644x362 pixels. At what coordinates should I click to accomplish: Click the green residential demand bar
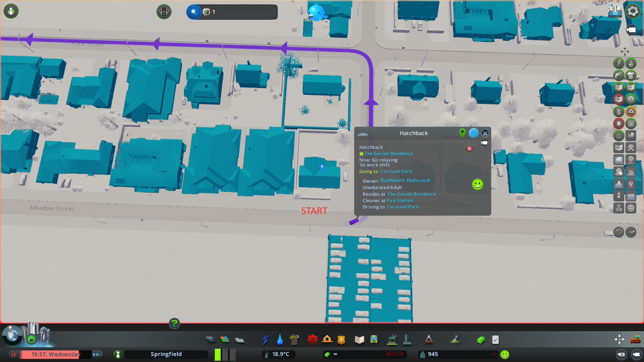(217, 354)
